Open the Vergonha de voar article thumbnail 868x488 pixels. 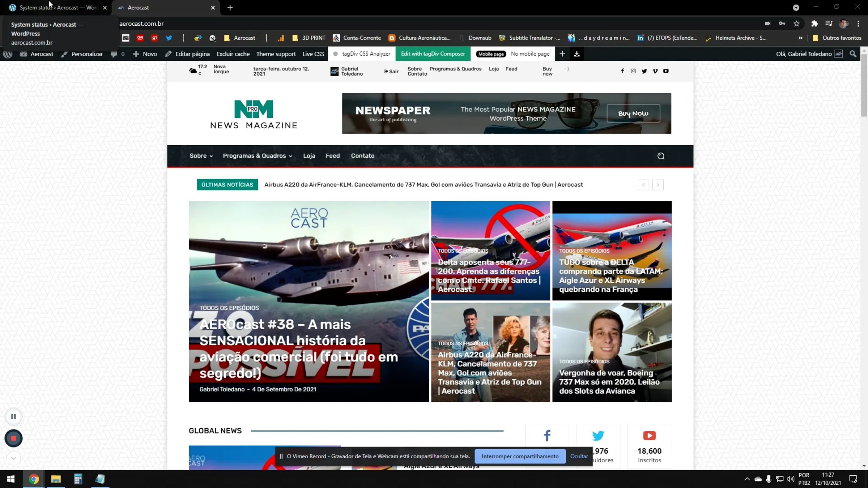pos(612,352)
